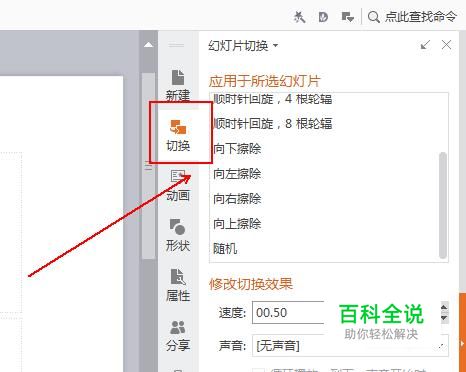Open the 动画 (Animation) sidebar panel
The height and width of the screenshot is (372, 466).
coord(178,186)
